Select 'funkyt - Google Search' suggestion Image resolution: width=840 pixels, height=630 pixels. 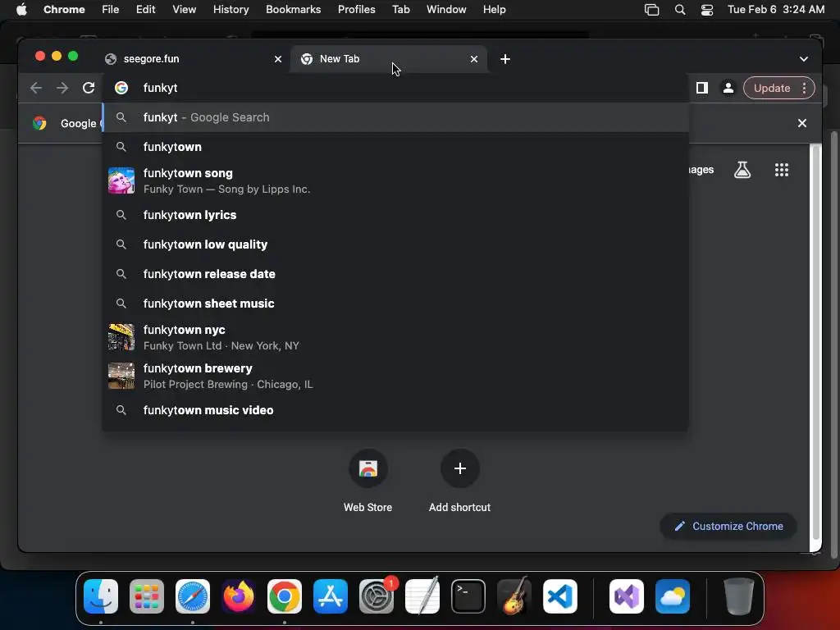(395, 117)
